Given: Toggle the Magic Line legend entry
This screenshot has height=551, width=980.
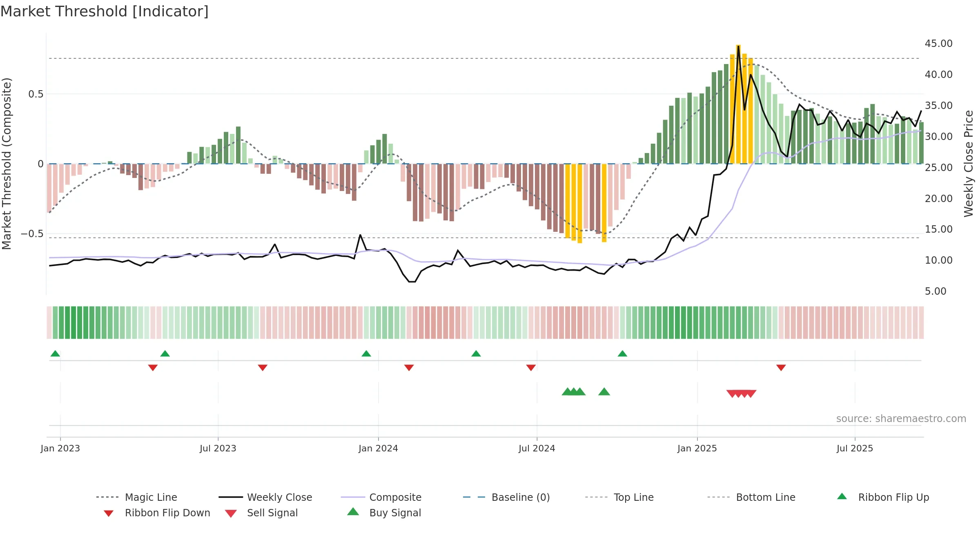Looking at the screenshot, I should point(137,497).
